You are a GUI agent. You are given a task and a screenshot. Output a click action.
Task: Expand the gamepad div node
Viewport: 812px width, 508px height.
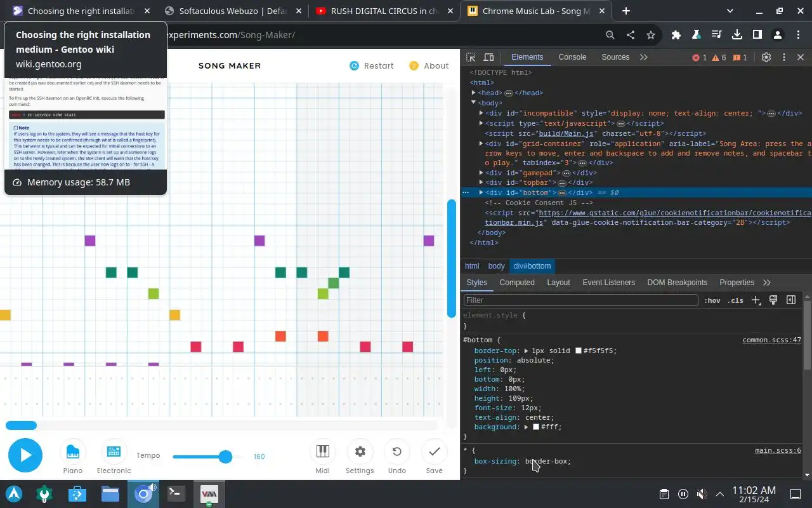coord(481,173)
